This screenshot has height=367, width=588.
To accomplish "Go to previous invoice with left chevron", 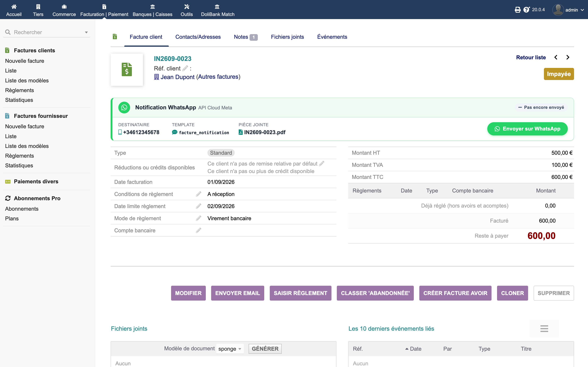I will coord(556,57).
